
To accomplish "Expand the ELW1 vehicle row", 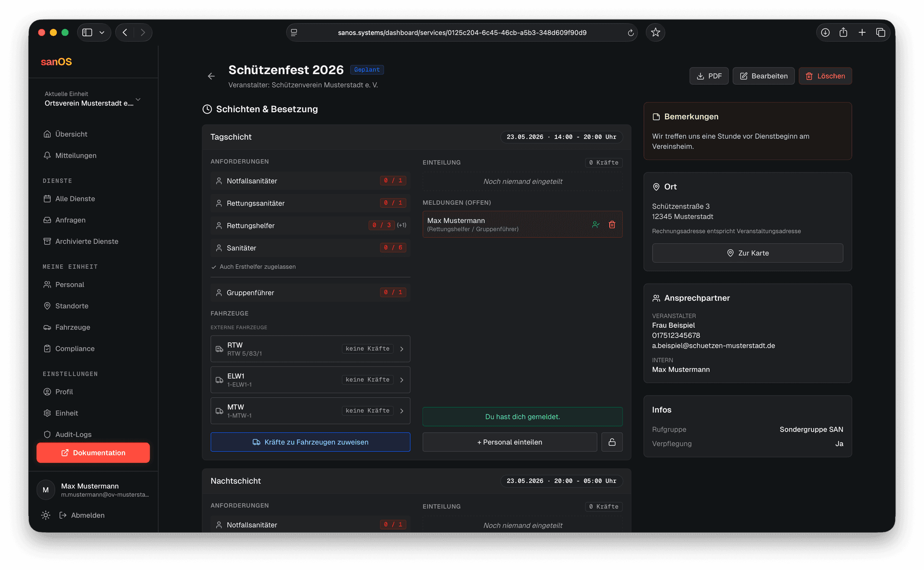I will [x=401, y=380].
